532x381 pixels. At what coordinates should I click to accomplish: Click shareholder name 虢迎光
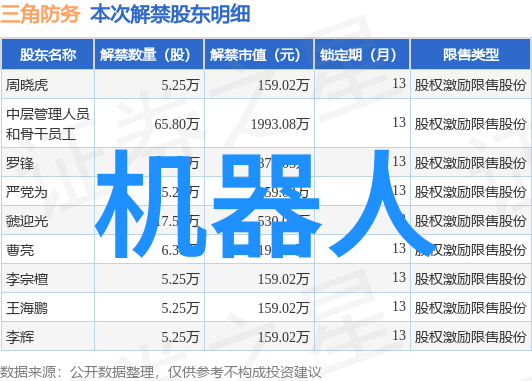click(27, 222)
